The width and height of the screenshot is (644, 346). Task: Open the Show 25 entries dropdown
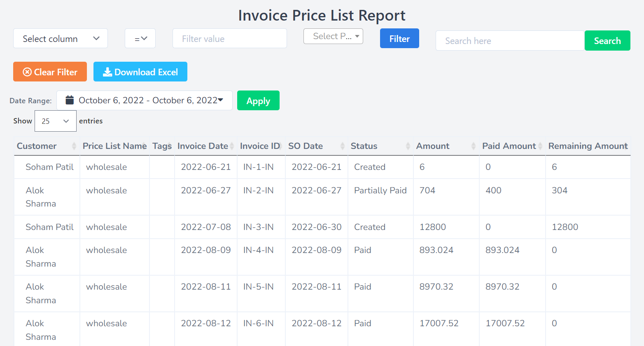pyautogui.click(x=56, y=121)
